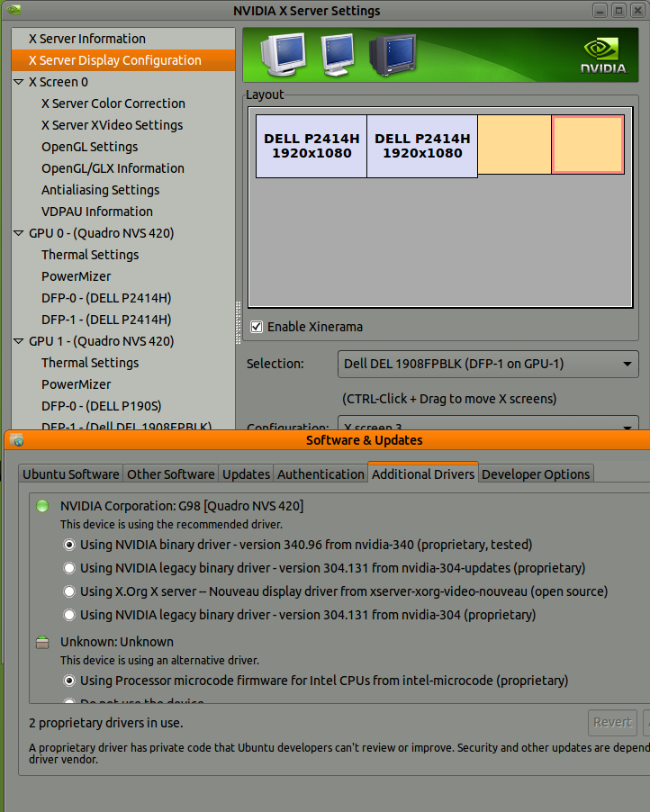
Task: Collapse the GPU 0 tree node
Action: coord(19,233)
